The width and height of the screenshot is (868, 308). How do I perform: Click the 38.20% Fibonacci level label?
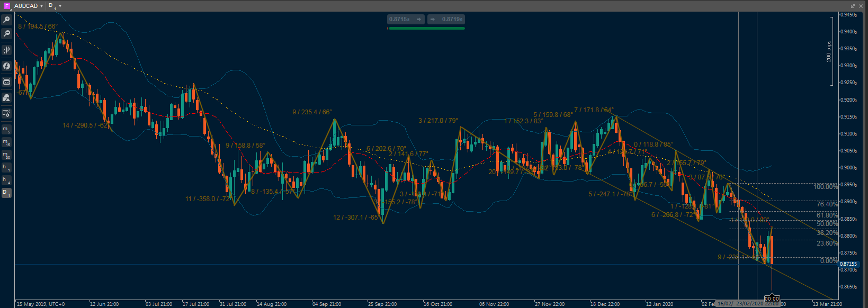click(827, 233)
